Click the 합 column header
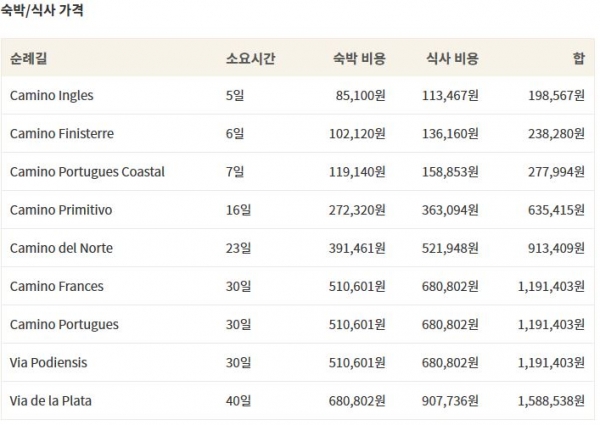 click(579, 58)
